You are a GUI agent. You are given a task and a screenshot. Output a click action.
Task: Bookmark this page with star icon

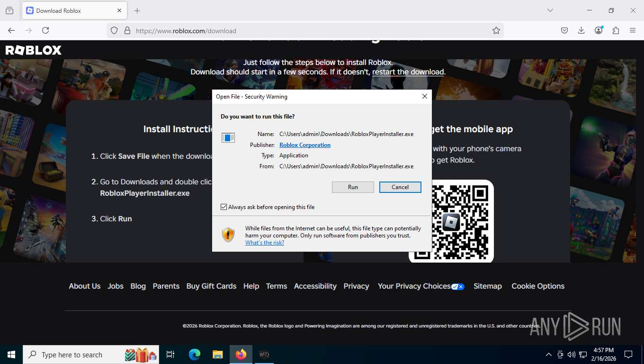coord(496,30)
